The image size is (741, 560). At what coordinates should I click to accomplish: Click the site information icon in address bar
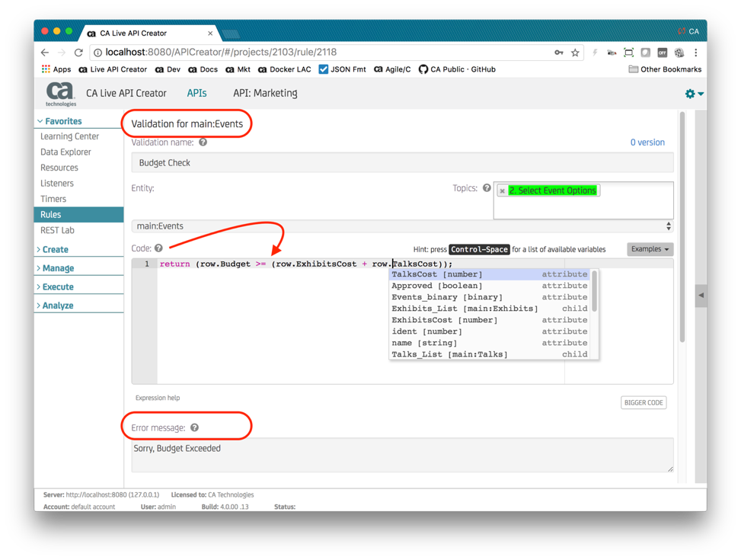[x=97, y=53]
